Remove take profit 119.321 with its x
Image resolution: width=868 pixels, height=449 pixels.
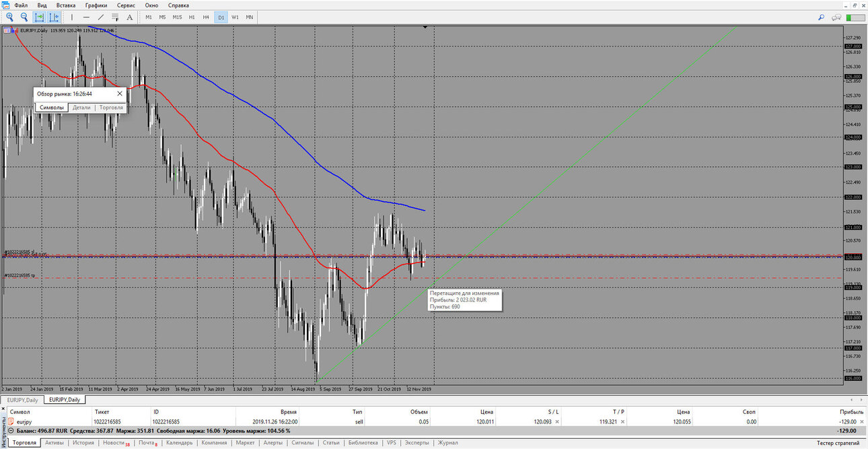624,421
